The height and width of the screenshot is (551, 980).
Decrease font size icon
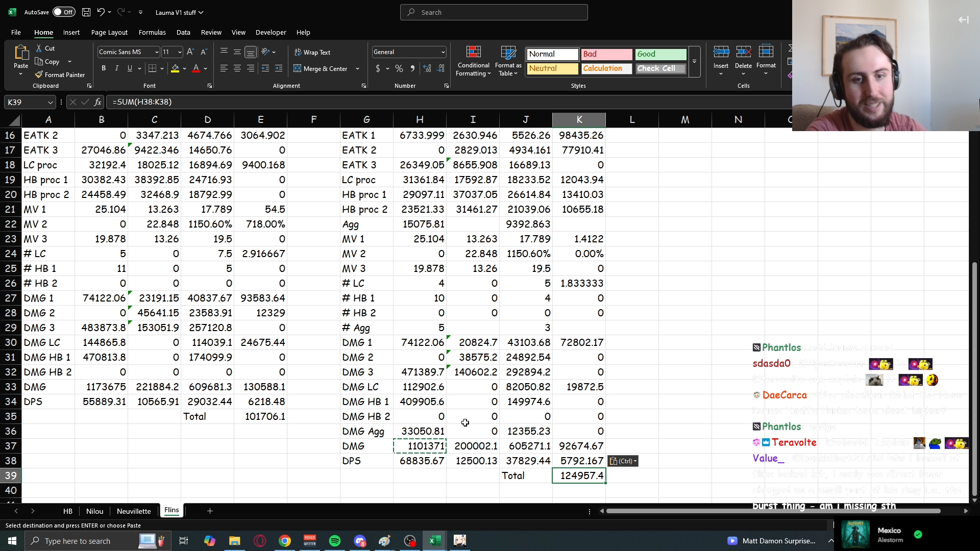[204, 52]
